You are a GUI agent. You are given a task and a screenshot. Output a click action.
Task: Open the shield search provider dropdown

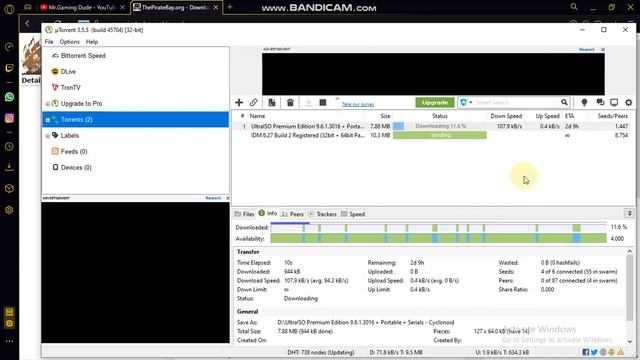[x=466, y=102]
